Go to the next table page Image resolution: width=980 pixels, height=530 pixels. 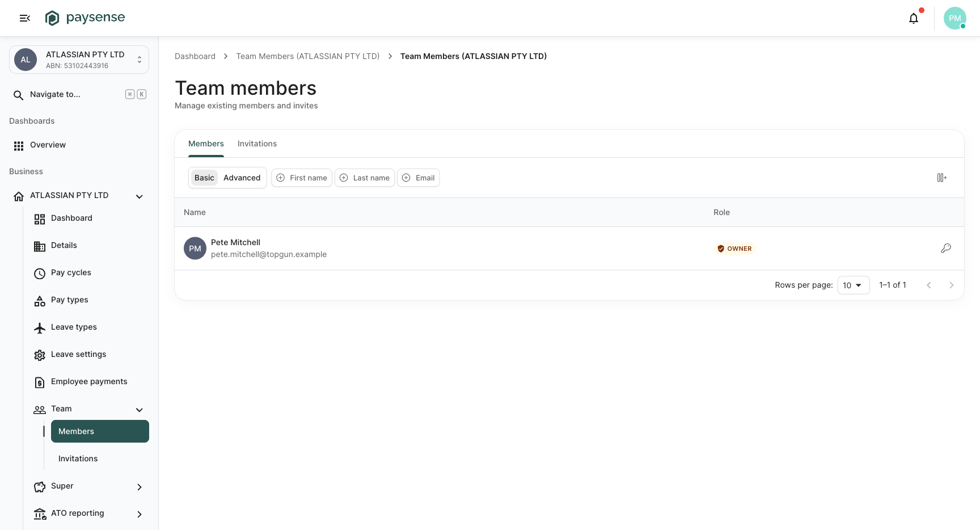click(952, 285)
